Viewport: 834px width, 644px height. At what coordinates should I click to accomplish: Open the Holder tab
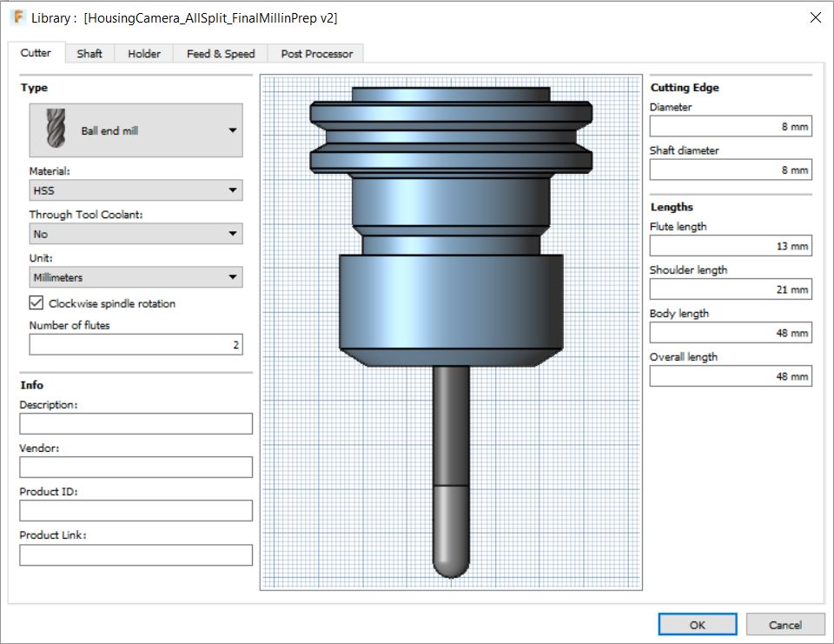pos(144,54)
